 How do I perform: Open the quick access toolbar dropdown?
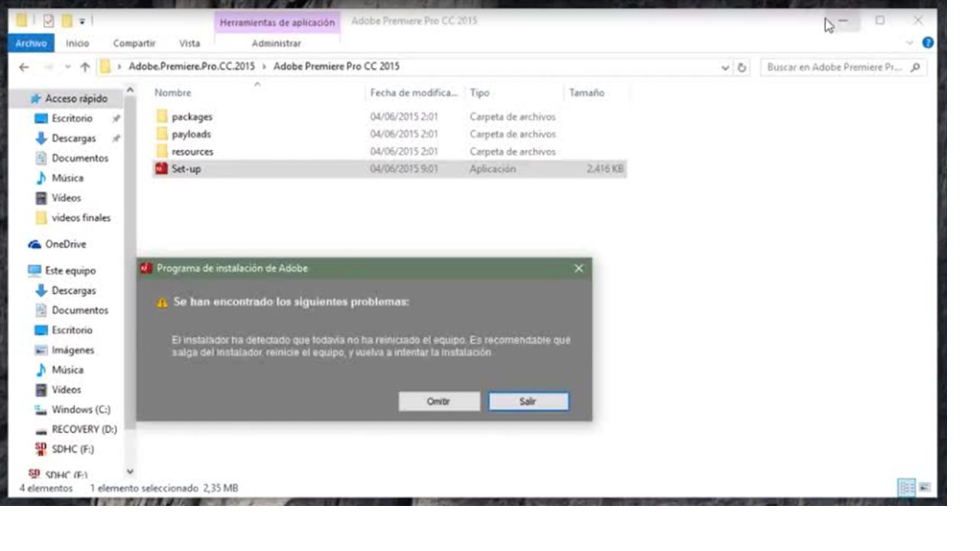(82, 21)
